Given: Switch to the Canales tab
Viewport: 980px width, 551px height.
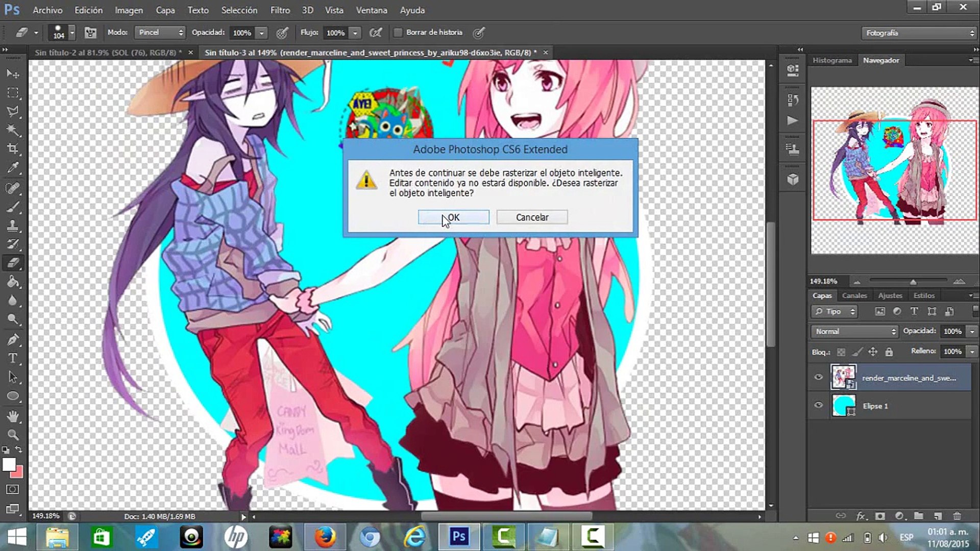Looking at the screenshot, I should click(854, 295).
